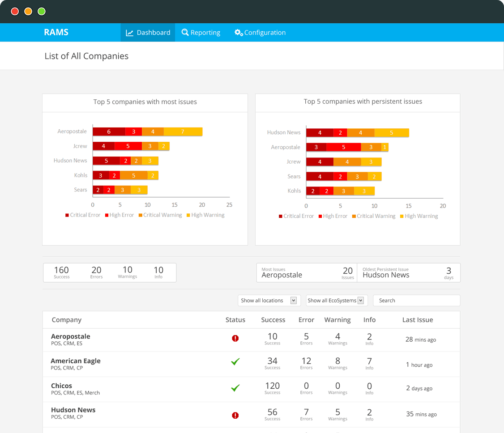
Task: Click the orange minimize window button
Action: (28, 12)
